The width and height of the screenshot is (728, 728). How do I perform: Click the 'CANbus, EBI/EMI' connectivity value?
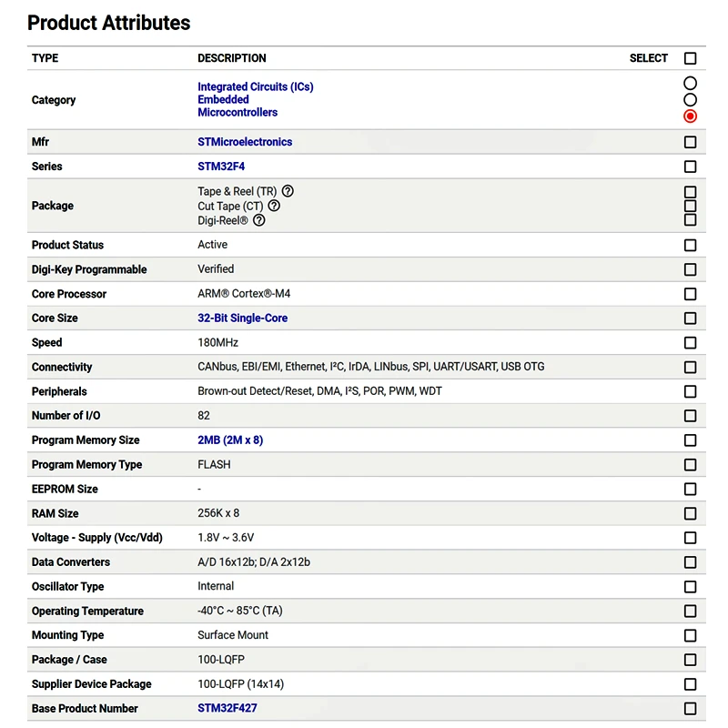(239, 367)
